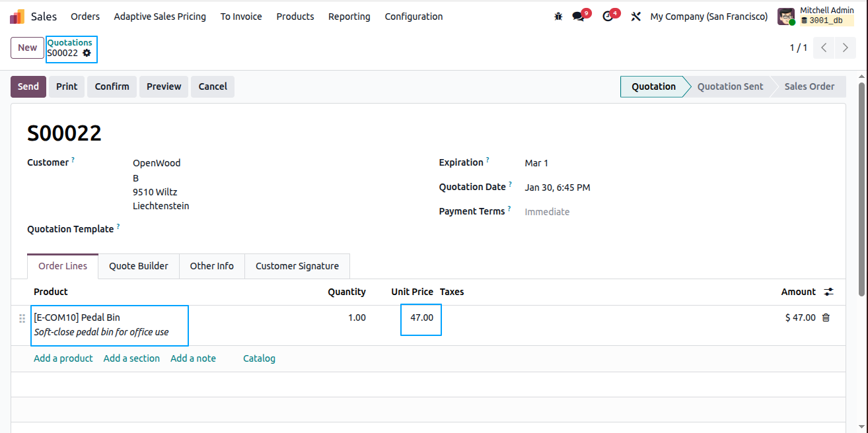The height and width of the screenshot is (433, 868).
Task: Open optional columns settings icon
Action: (x=829, y=292)
